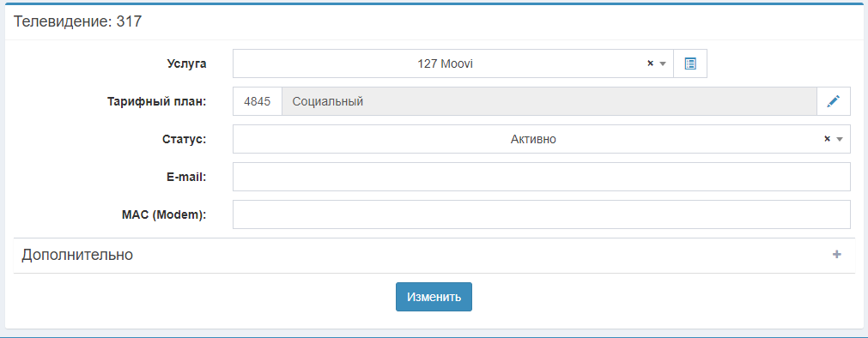
Task: Click the tariff plan number 4845 box
Action: click(x=258, y=101)
